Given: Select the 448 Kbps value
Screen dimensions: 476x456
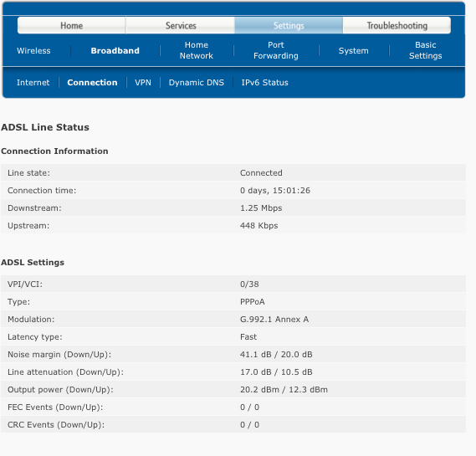Looking at the screenshot, I should [259, 226].
